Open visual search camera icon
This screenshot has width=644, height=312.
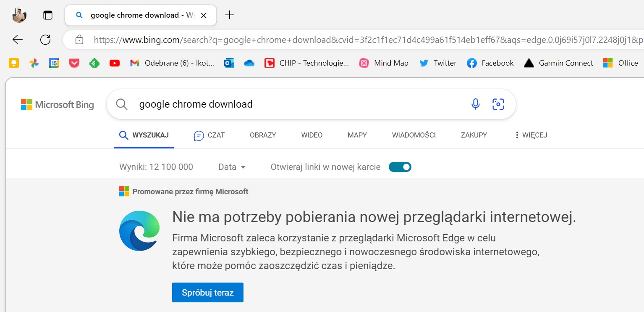pyautogui.click(x=498, y=104)
